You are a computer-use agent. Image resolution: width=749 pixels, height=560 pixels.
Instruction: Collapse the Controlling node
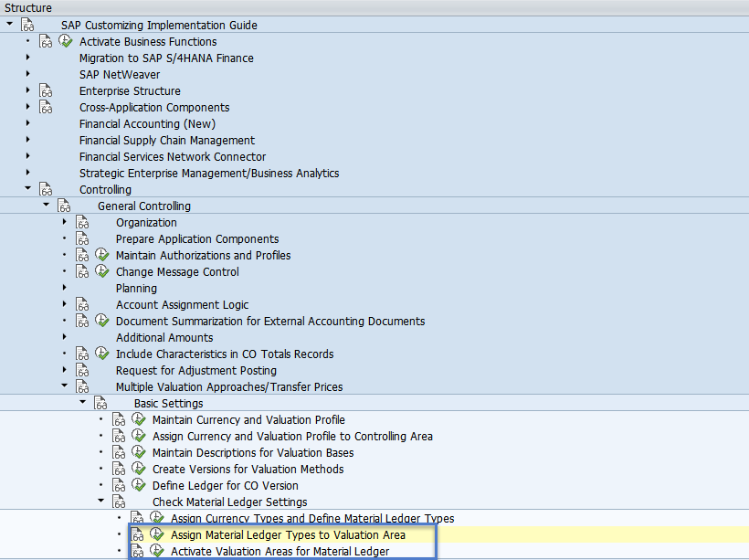pos(27,188)
